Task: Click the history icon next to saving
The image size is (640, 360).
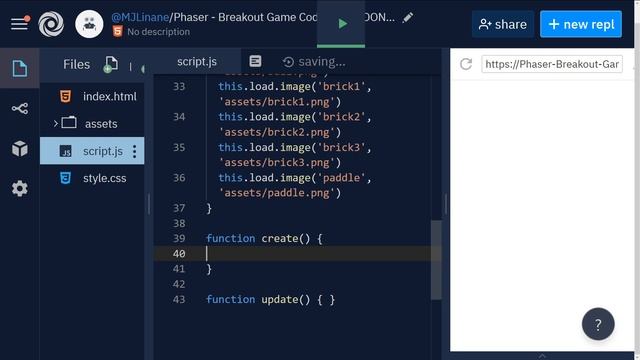Action: click(288, 62)
